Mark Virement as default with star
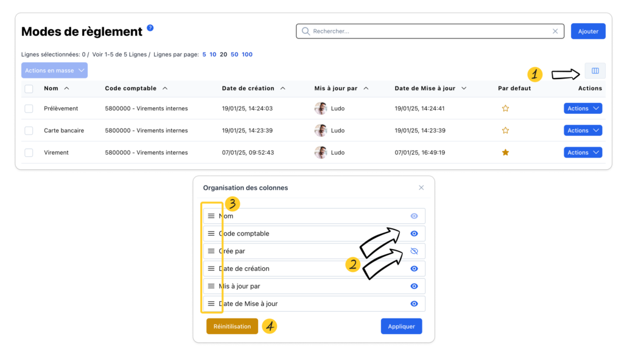Viewport: 627px width, 364px height. pos(505,153)
